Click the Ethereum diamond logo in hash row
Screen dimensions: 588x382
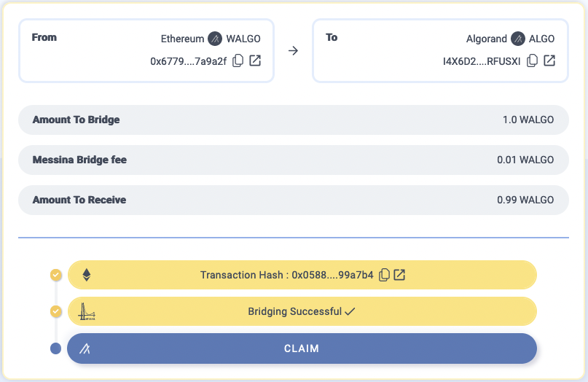point(87,275)
